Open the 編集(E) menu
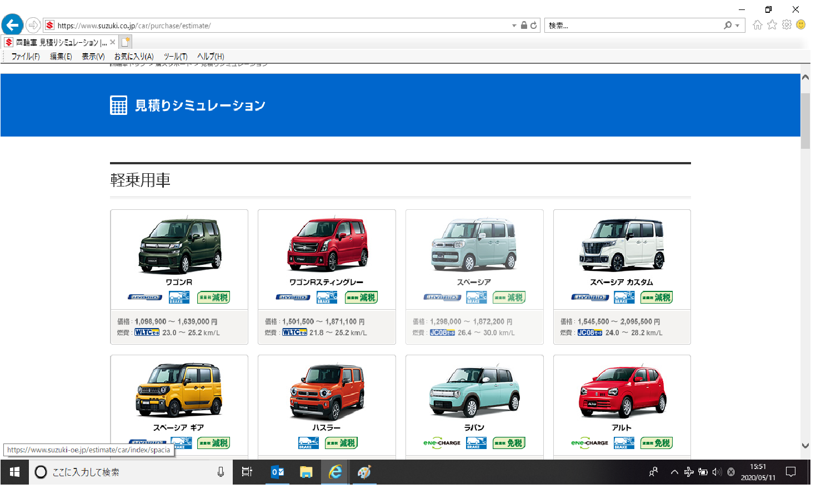Image resolution: width=831 pixels, height=504 pixels. 61,57
